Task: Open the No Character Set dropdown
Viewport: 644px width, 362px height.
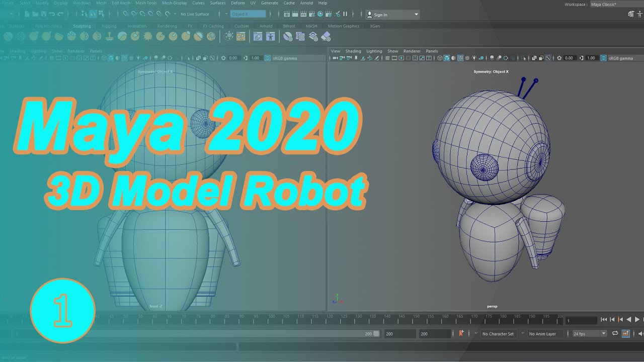Action: click(x=498, y=333)
